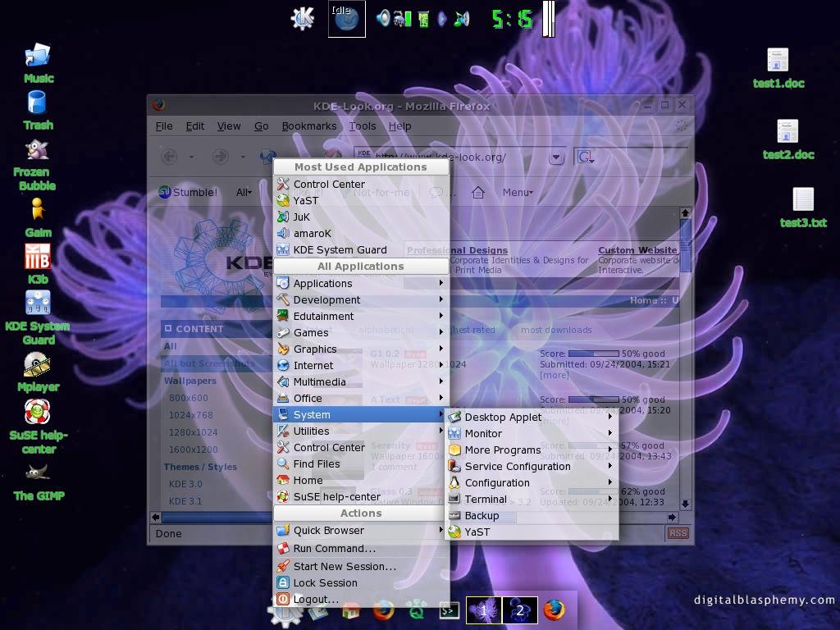Open test1.doc file on the desktop
840x630 pixels.
(x=778, y=59)
